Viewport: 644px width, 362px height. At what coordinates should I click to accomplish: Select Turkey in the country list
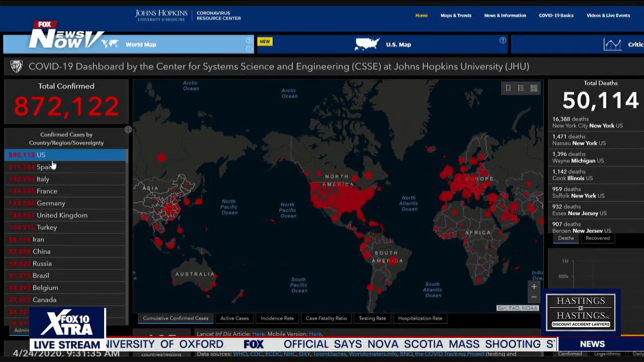pyautogui.click(x=65, y=227)
